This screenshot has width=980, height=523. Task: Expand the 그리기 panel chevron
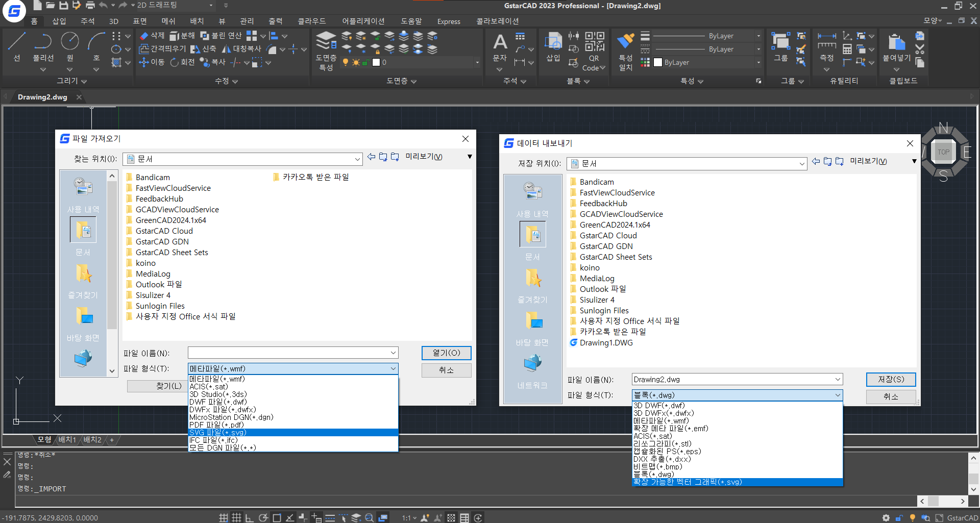(x=84, y=81)
